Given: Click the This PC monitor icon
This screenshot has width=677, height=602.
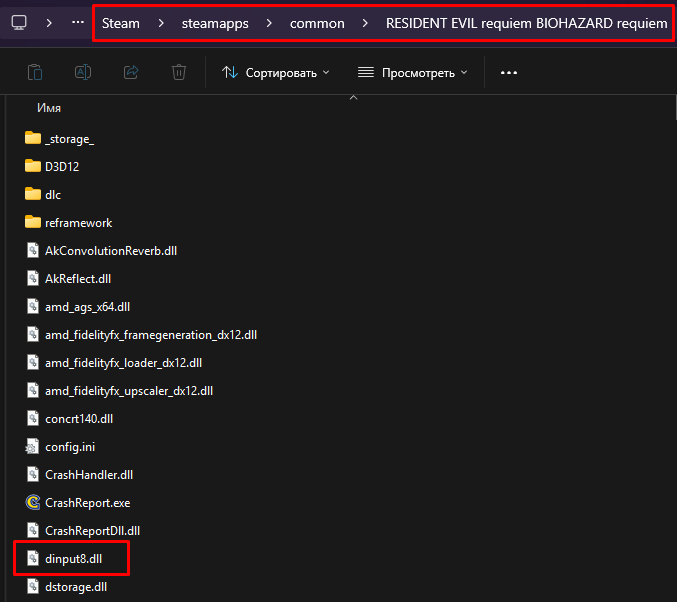Looking at the screenshot, I should (x=19, y=22).
